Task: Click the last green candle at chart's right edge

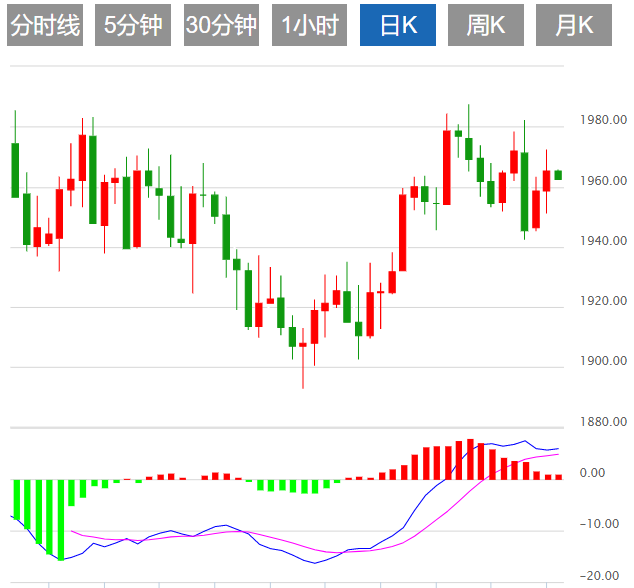Action: 558,175
